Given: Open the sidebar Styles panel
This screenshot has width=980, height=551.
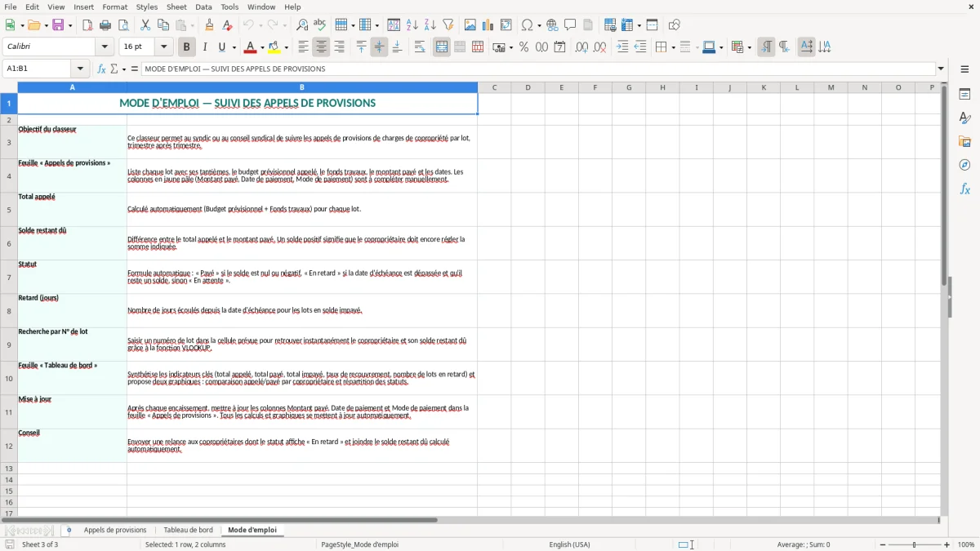Looking at the screenshot, I should [964, 118].
